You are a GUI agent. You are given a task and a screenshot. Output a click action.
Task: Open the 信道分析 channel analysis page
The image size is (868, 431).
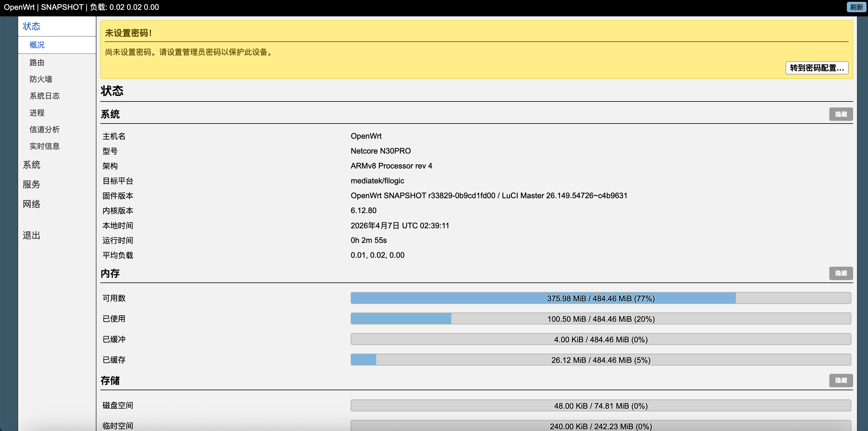click(44, 129)
